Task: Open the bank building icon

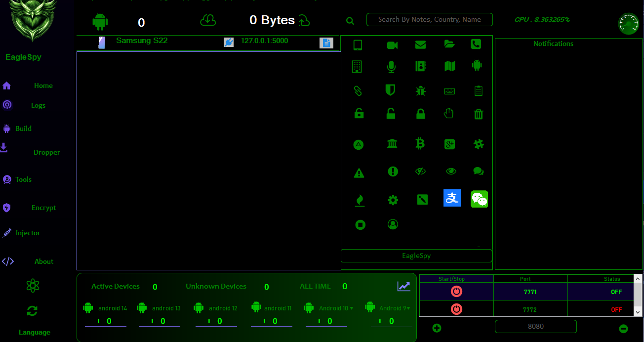Action: coord(392,144)
